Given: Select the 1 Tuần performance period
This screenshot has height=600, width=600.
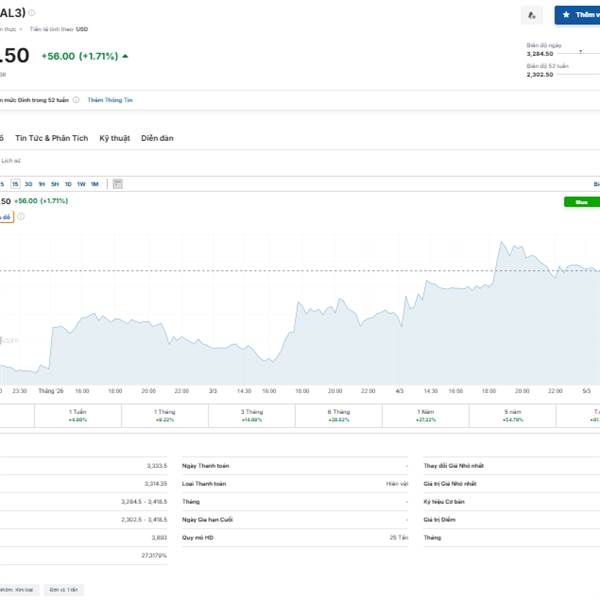Looking at the screenshot, I should (x=77, y=416).
